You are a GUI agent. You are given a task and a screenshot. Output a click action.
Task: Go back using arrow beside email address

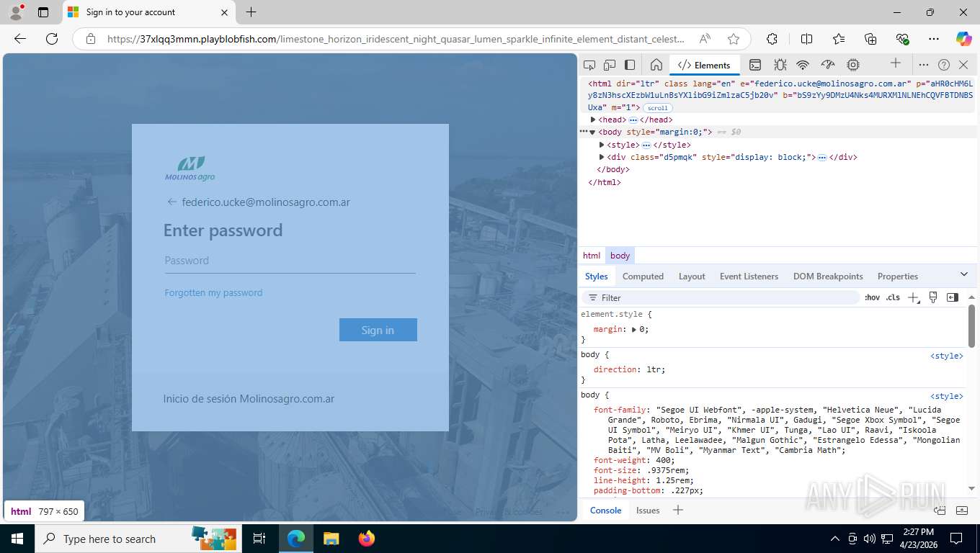coord(171,202)
